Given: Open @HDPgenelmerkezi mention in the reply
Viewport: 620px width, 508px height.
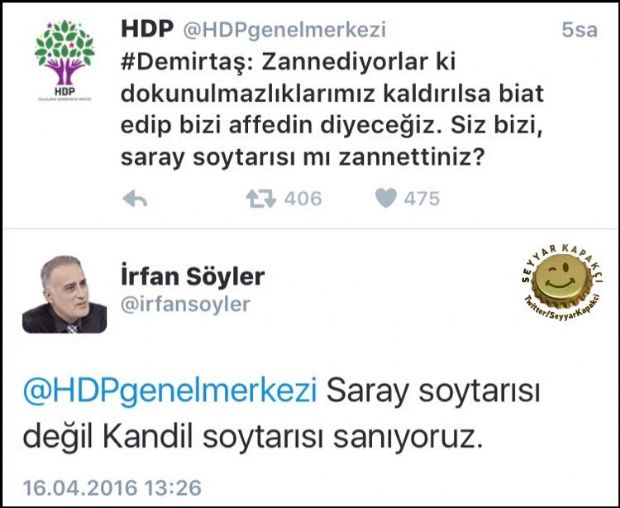Looking at the screenshot, I should coord(170,391).
